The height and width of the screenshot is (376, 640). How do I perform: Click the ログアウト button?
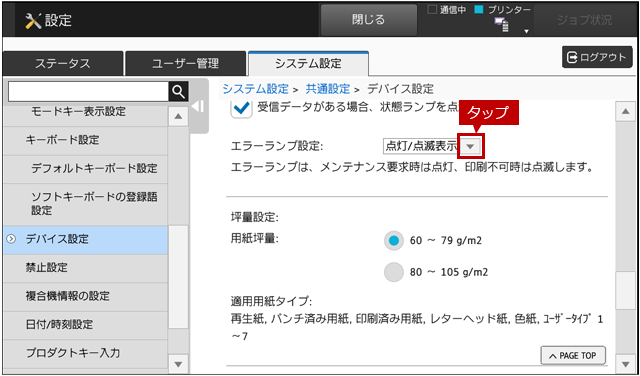597,57
